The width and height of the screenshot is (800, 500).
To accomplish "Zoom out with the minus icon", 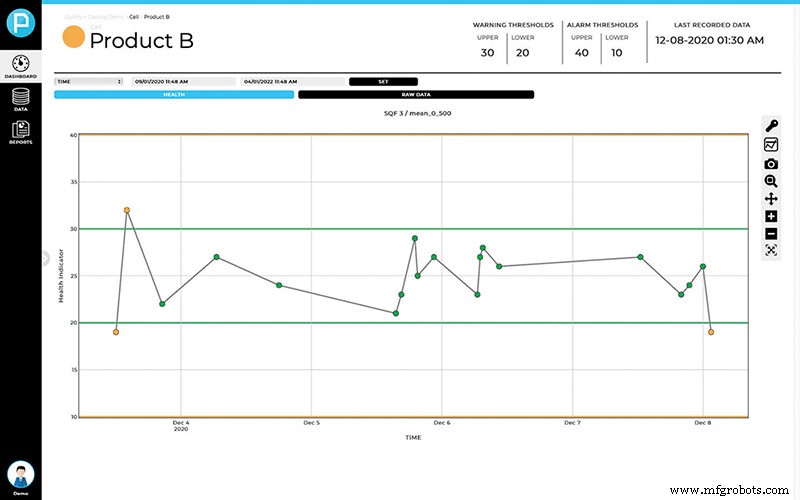I will pos(771,234).
